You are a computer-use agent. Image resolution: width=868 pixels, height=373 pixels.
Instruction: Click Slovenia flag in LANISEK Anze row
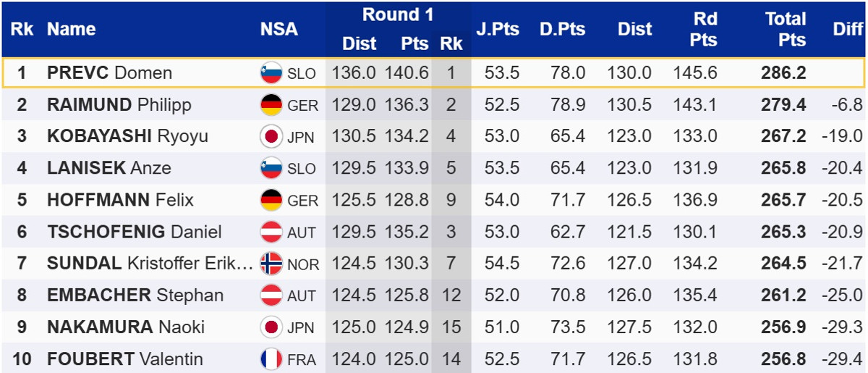point(271,169)
